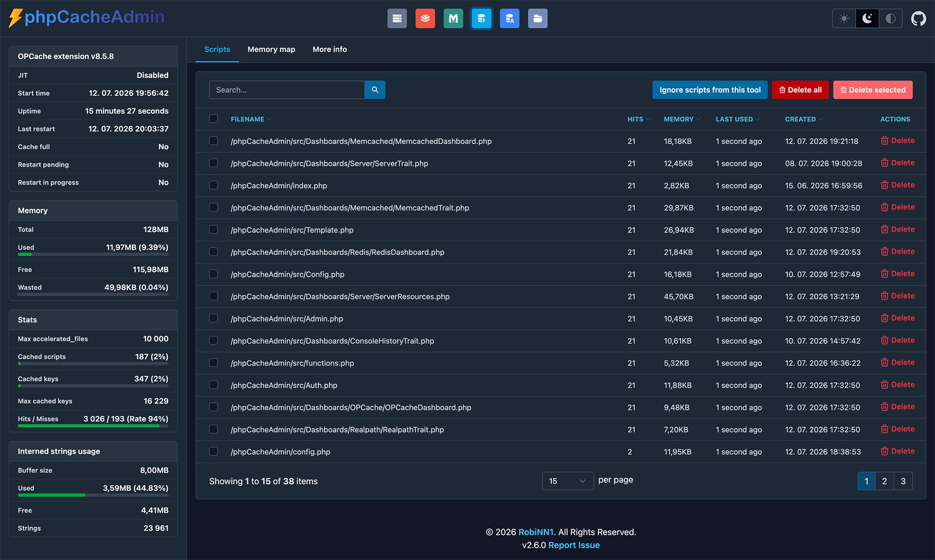Screen dimensions: 935x560
Task: Delete ServerResources.php trash icon
Action: pos(884,296)
